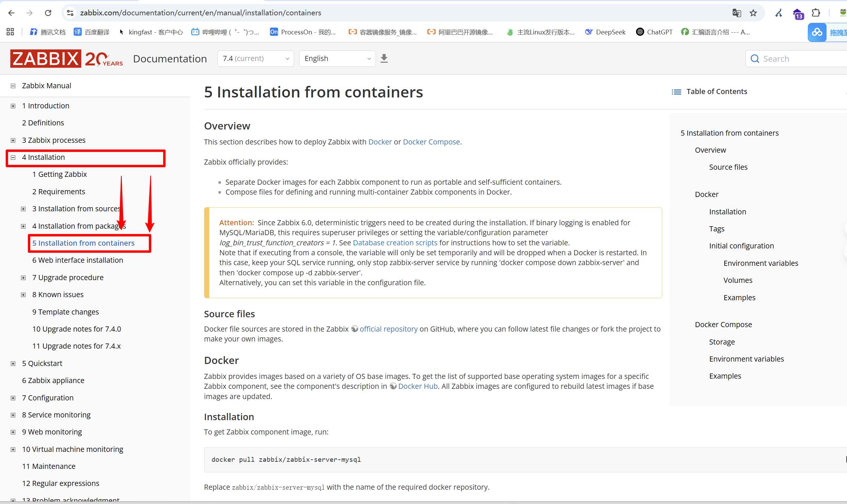Follow the Docker link in Overview
This screenshot has height=504, width=847.
(x=380, y=142)
